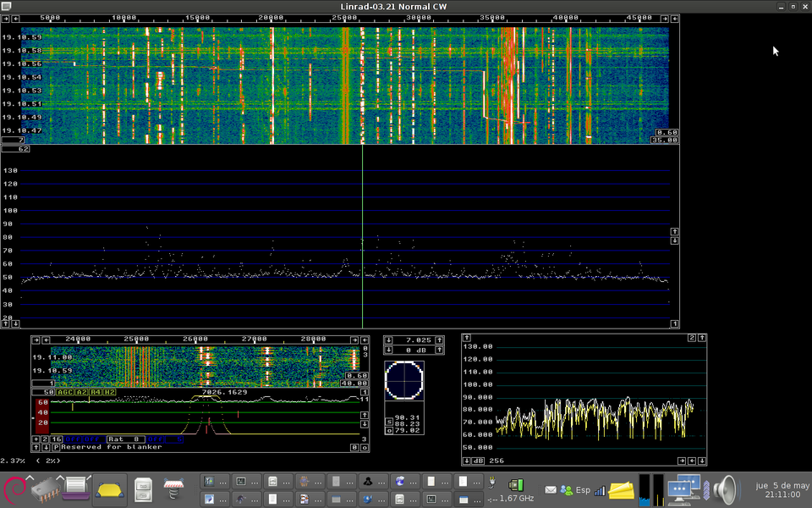Toggle the A2 mode box
812x508 pixels.
click(x=82, y=392)
